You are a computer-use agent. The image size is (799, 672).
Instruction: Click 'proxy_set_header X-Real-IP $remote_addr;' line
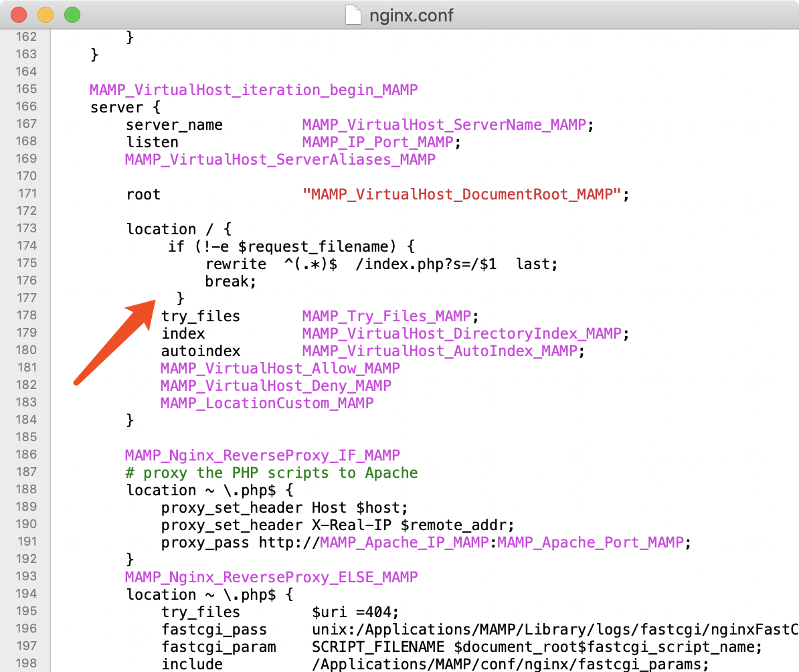coord(338,525)
